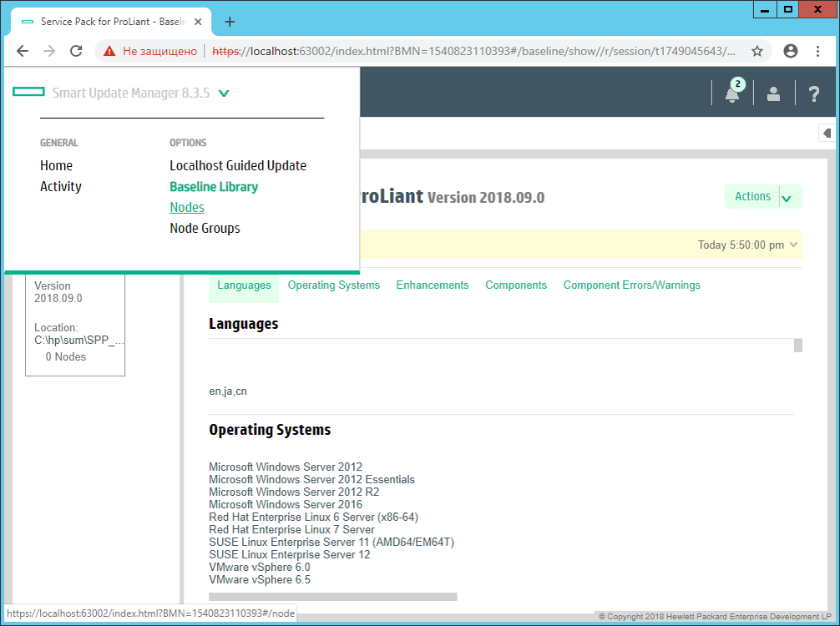
Task: Open Chrome's three-dot menu
Action: click(818, 51)
